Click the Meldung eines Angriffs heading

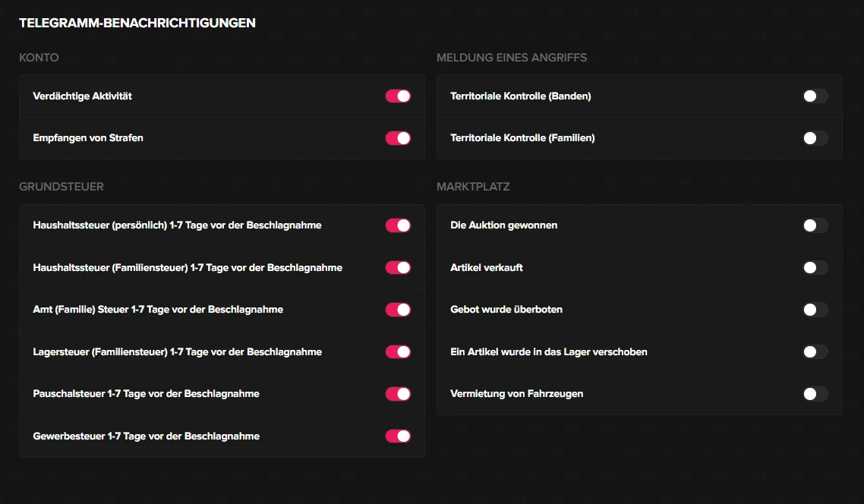pyautogui.click(x=512, y=58)
